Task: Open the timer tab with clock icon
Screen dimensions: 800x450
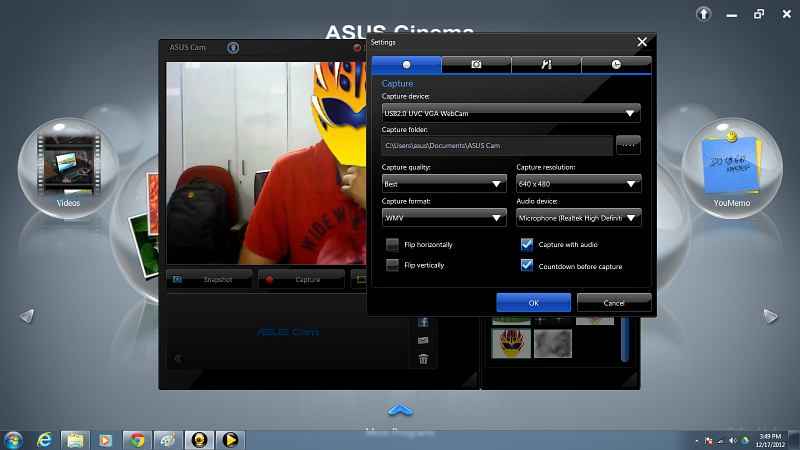Action: pyautogui.click(x=616, y=65)
